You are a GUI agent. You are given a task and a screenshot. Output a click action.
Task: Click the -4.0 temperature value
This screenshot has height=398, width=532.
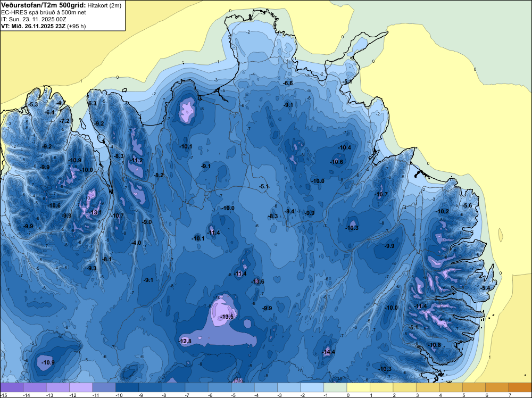(x=136, y=243)
